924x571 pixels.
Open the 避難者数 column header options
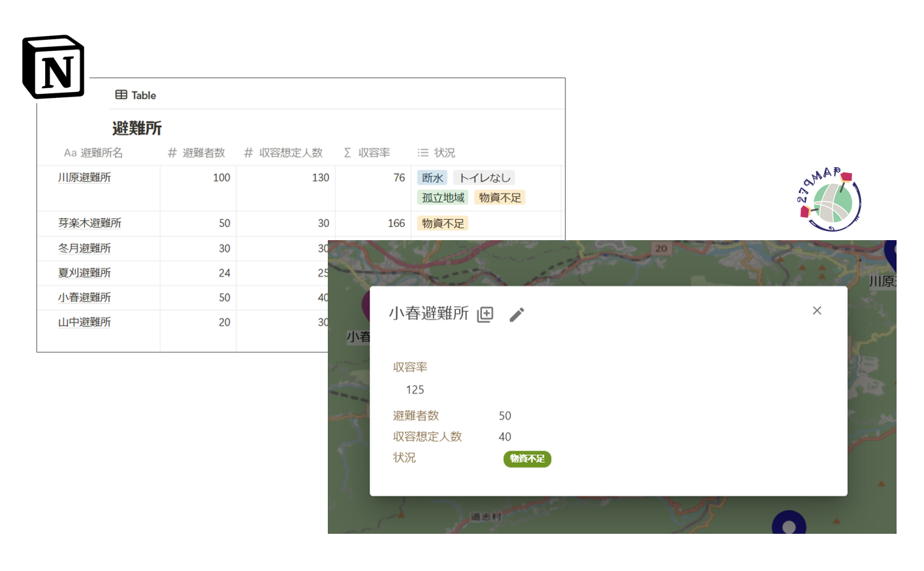tap(202, 153)
